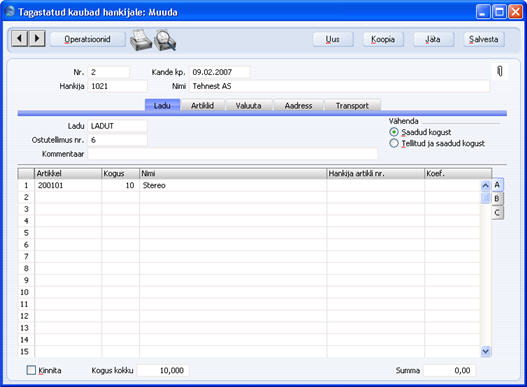Tick the Kinnita checkbox
The width and height of the screenshot is (527, 387).
(31, 371)
